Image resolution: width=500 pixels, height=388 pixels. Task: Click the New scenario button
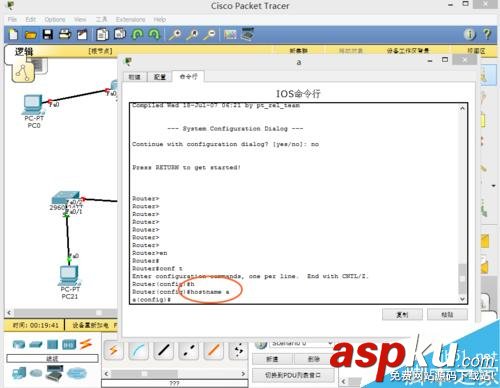click(272, 359)
